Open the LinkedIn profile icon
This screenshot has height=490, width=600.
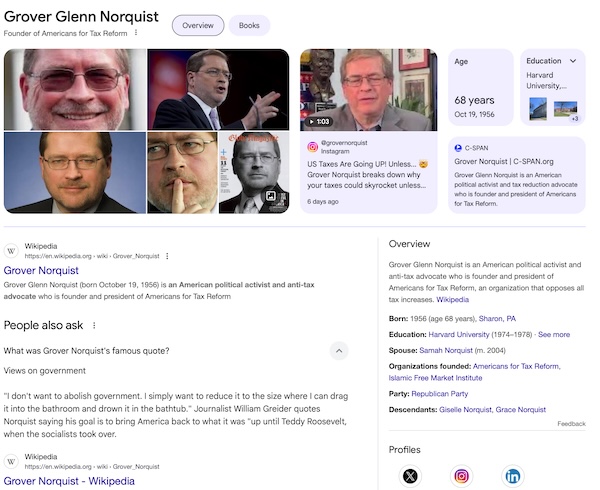click(512, 476)
